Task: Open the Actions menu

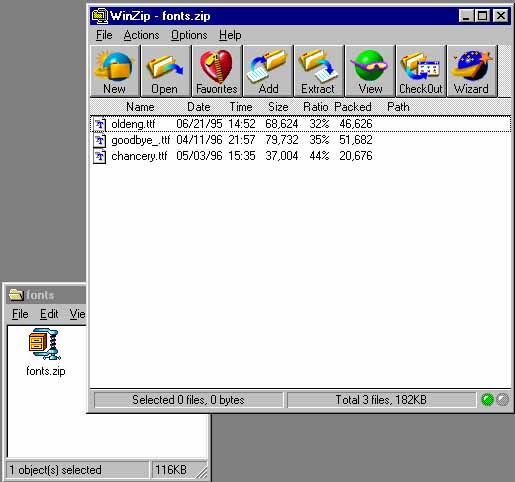Action: [141, 35]
